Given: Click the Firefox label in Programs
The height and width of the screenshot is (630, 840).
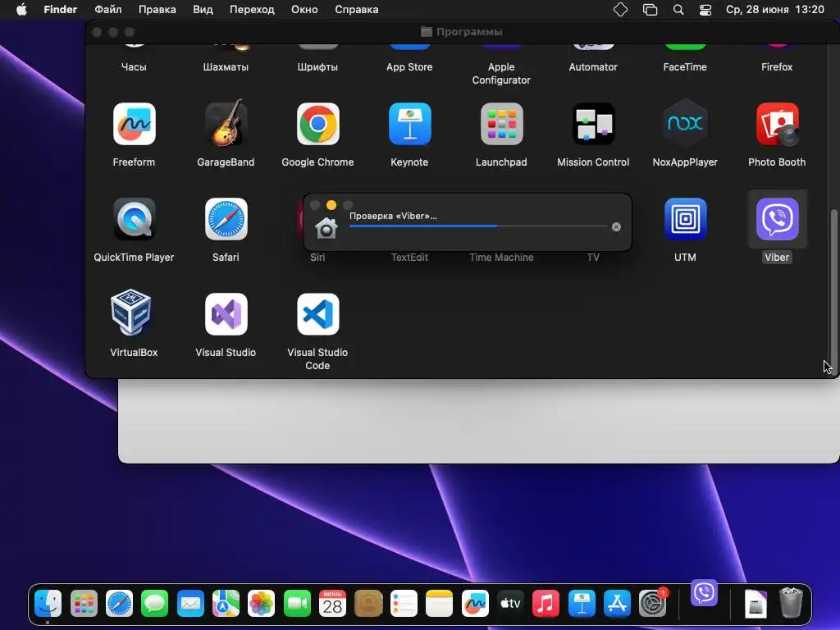Looking at the screenshot, I should 777,67.
